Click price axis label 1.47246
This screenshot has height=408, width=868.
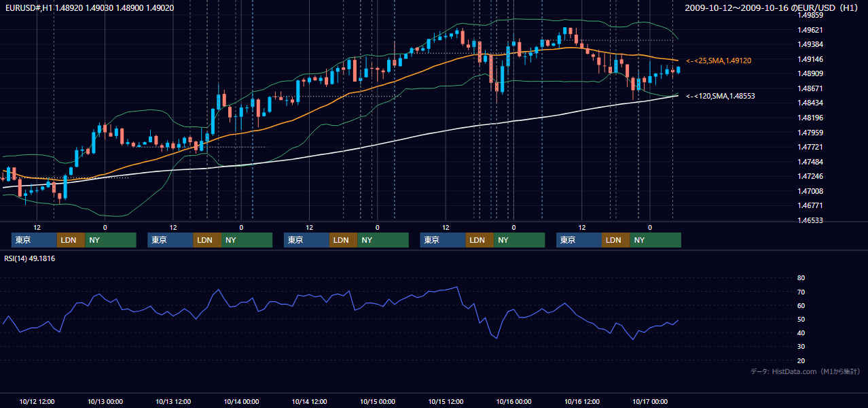tap(810, 176)
